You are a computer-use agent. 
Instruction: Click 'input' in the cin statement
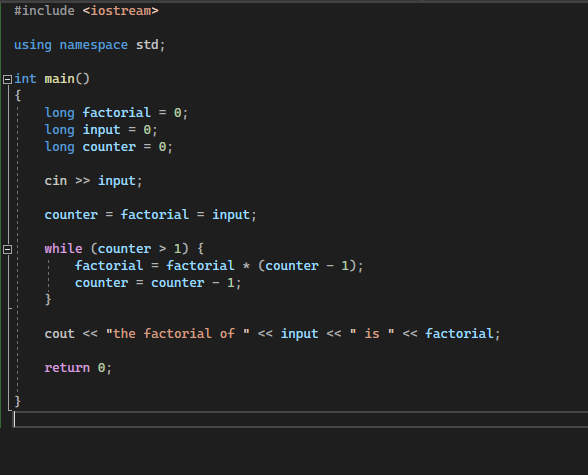pyautogui.click(x=117, y=181)
